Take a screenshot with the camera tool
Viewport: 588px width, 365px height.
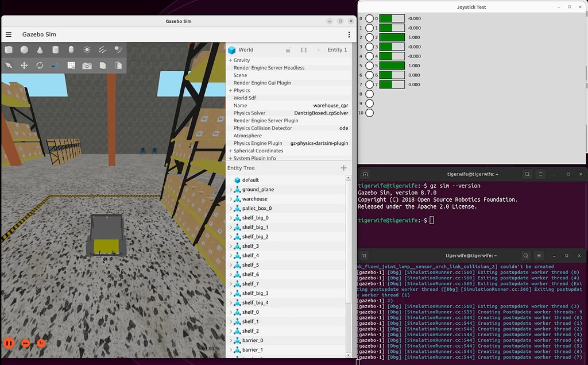coord(86,65)
